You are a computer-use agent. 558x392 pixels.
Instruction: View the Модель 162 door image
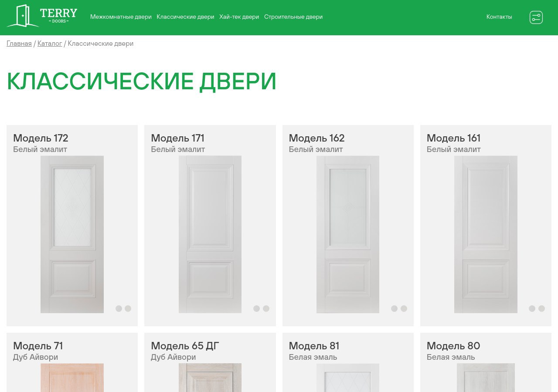(x=348, y=234)
